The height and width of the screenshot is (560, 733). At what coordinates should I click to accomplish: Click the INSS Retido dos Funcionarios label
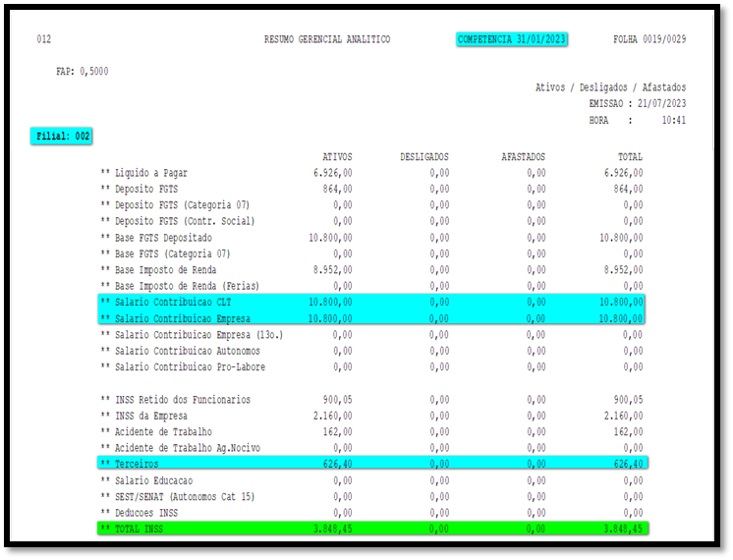pos(183,400)
